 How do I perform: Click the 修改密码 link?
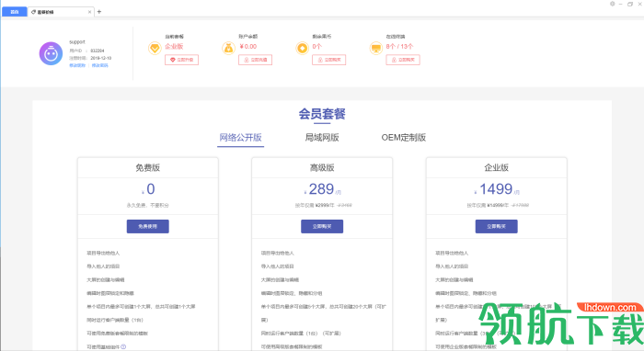pos(99,65)
